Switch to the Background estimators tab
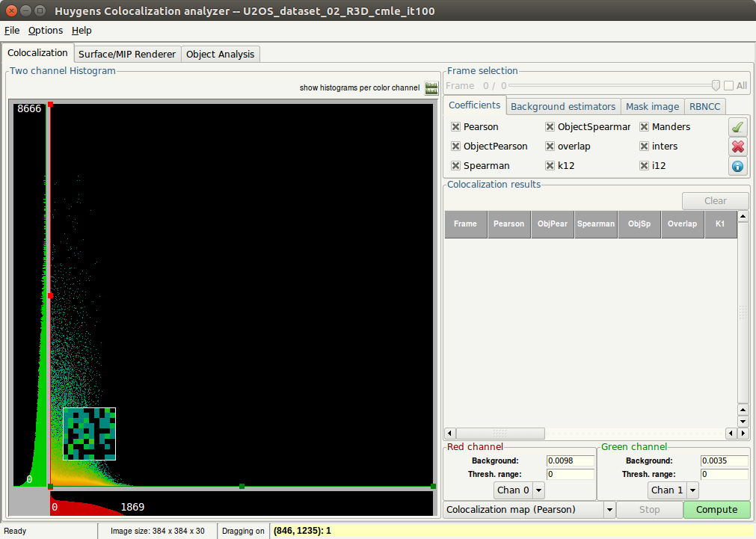The width and height of the screenshot is (756, 539). (563, 107)
